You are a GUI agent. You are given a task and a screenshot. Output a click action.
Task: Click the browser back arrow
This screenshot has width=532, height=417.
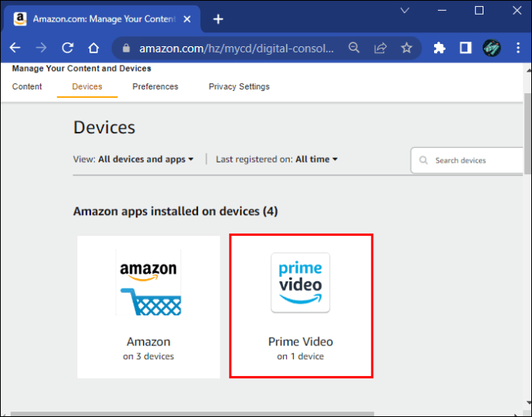tap(15, 48)
